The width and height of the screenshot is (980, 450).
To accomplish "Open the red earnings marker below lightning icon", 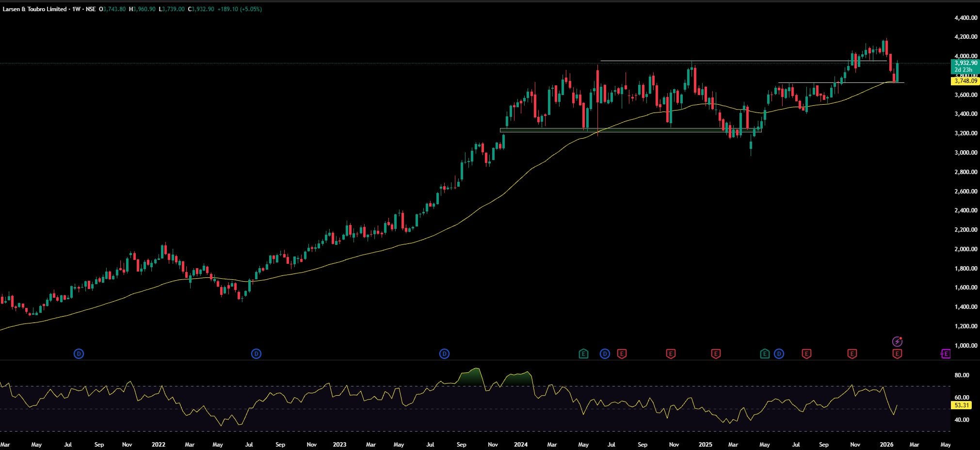I will click(x=897, y=354).
